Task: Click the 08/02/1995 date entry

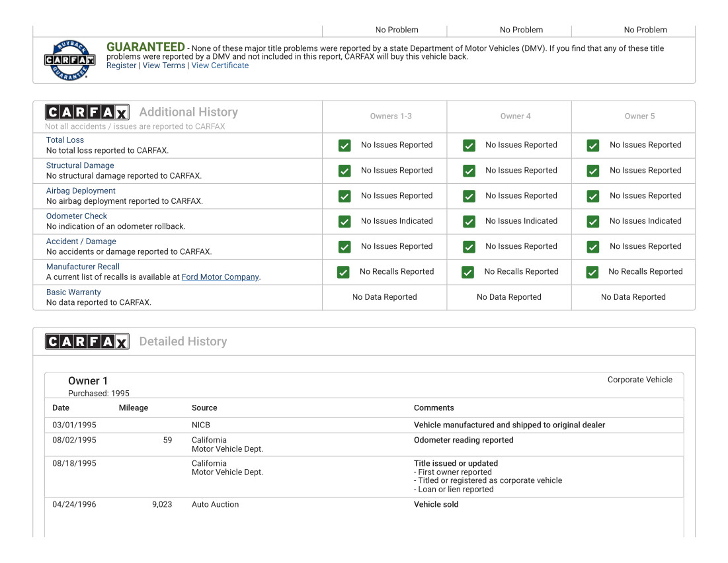Action: (x=74, y=440)
